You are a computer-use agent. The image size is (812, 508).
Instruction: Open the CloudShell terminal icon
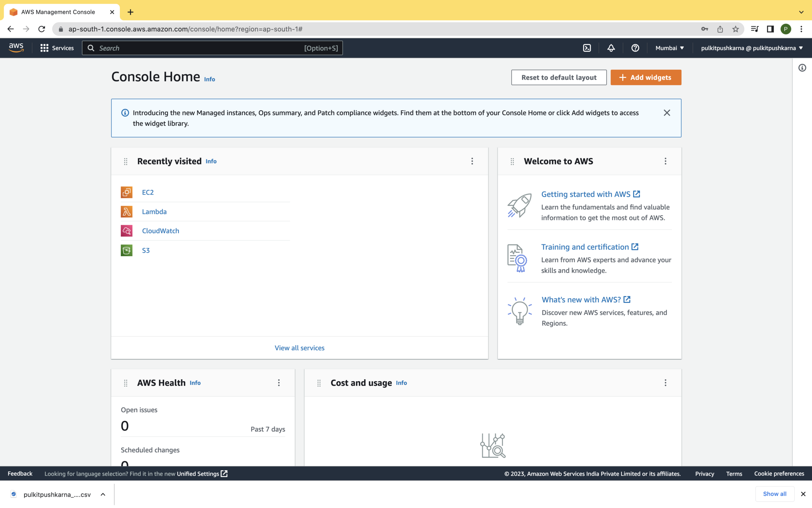pos(587,48)
